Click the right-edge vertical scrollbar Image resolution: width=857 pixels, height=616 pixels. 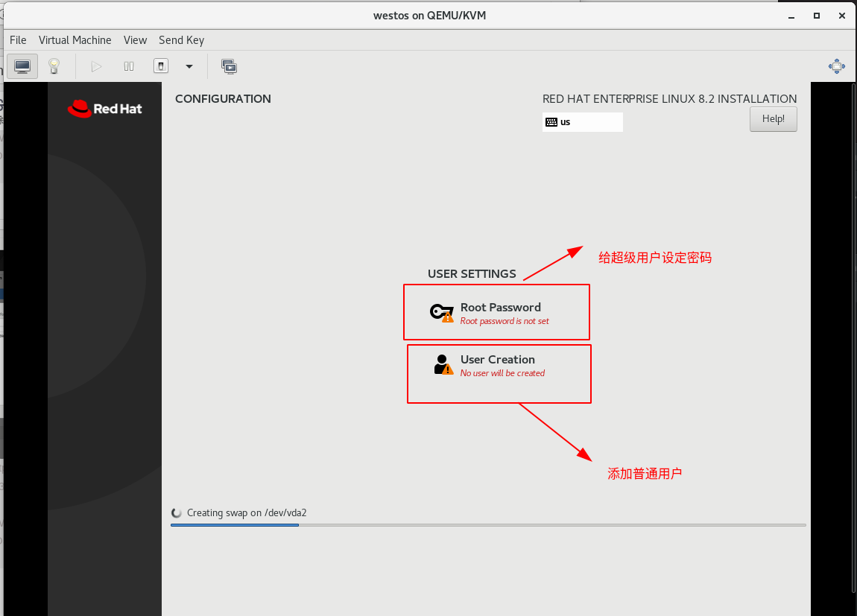(x=854, y=337)
